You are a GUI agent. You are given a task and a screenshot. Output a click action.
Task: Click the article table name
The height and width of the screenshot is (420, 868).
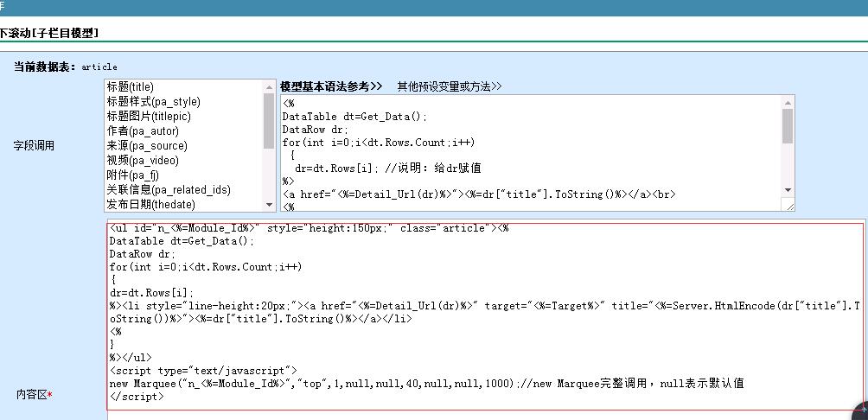(99, 67)
